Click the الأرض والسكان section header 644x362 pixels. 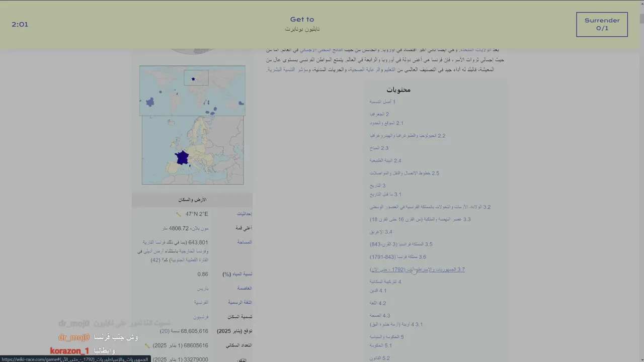(192, 200)
